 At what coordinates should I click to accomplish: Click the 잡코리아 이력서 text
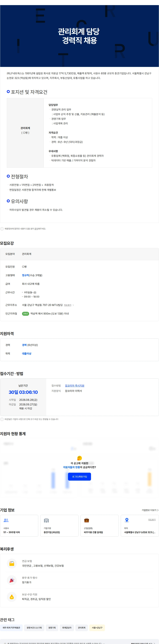pos(74,391)
